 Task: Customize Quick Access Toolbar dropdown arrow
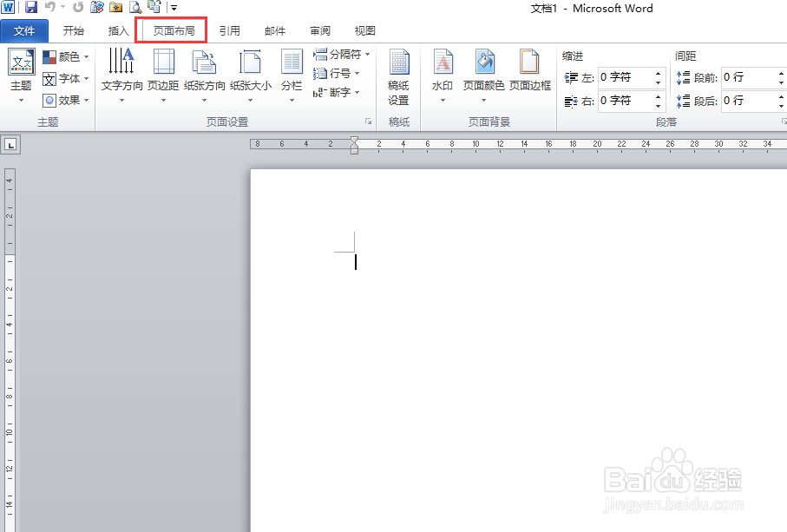174,8
